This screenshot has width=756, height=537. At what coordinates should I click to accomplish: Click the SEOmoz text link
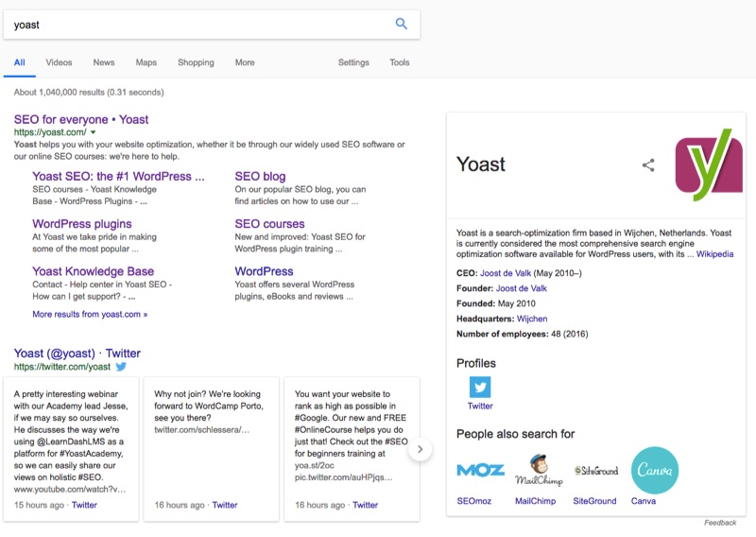click(x=474, y=501)
